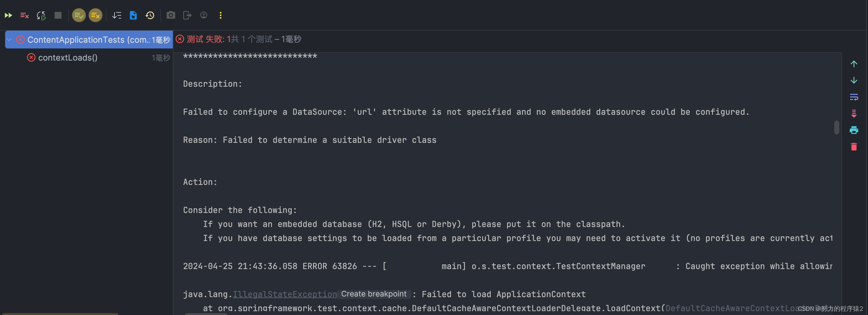Screen dimensions: 868x315
Task: Toggle showing passed tests
Action: coord(78,15)
